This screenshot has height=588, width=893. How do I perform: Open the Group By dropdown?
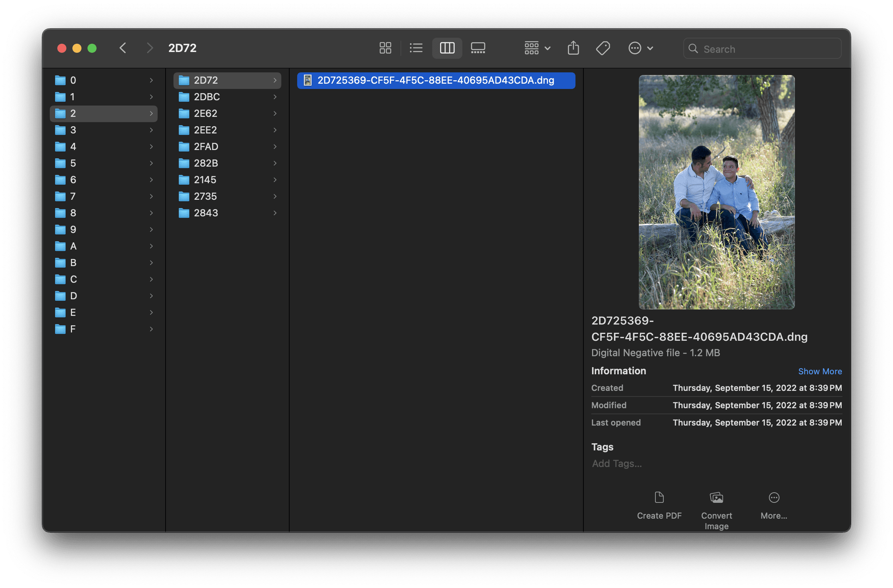[x=537, y=48]
